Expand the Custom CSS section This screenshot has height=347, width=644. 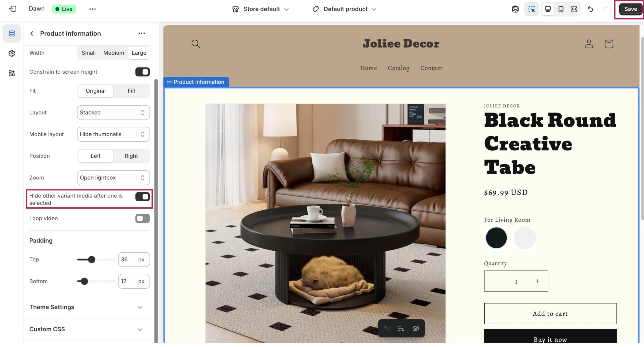pos(88,329)
